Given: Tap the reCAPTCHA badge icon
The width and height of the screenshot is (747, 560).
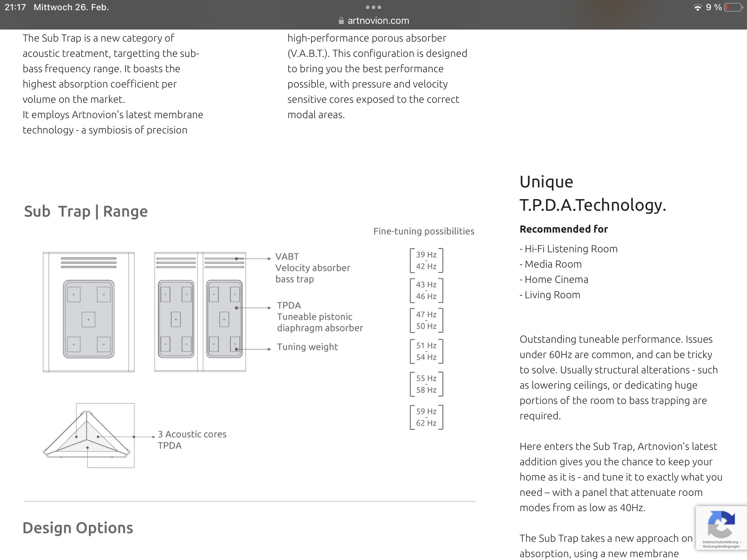Looking at the screenshot, I should pyautogui.click(x=721, y=524).
